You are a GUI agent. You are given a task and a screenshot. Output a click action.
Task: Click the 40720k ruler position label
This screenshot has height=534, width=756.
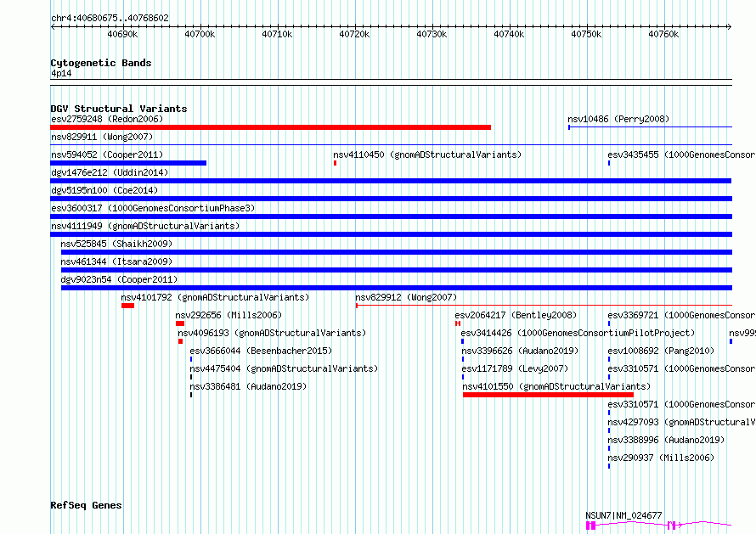[x=354, y=34]
